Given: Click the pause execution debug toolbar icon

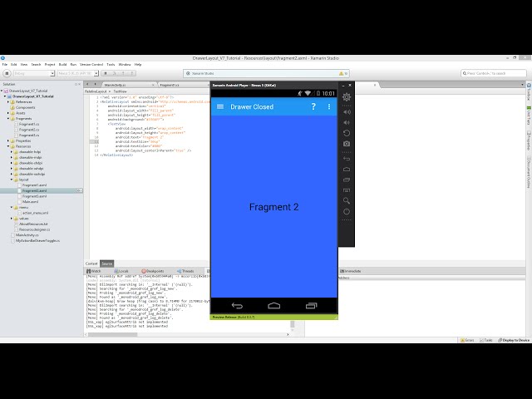Looking at the screenshot, I should 106,73.
